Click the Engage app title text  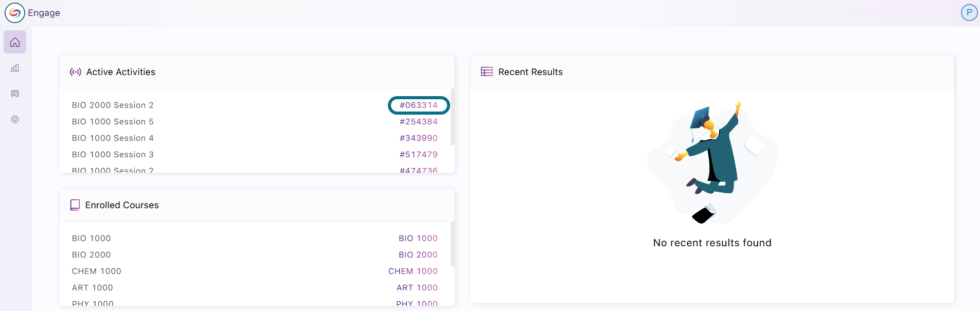(x=44, y=13)
